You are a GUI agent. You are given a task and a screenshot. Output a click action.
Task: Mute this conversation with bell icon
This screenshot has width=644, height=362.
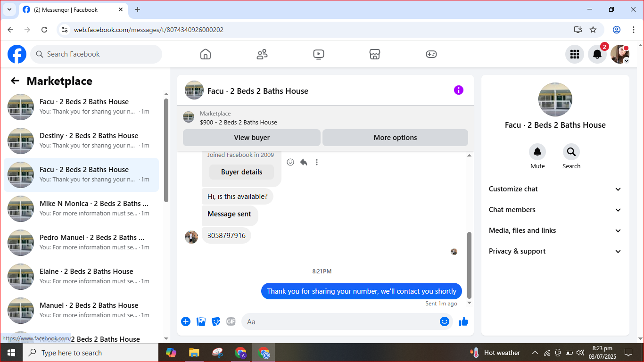click(x=537, y=152)
